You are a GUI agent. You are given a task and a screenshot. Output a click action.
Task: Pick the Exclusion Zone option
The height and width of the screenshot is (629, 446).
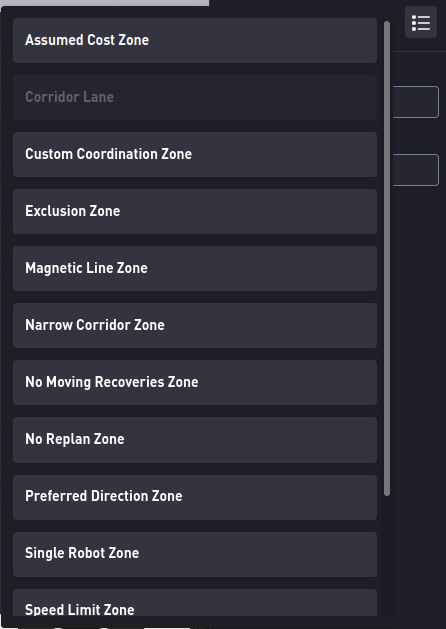[x=195, y=211]
